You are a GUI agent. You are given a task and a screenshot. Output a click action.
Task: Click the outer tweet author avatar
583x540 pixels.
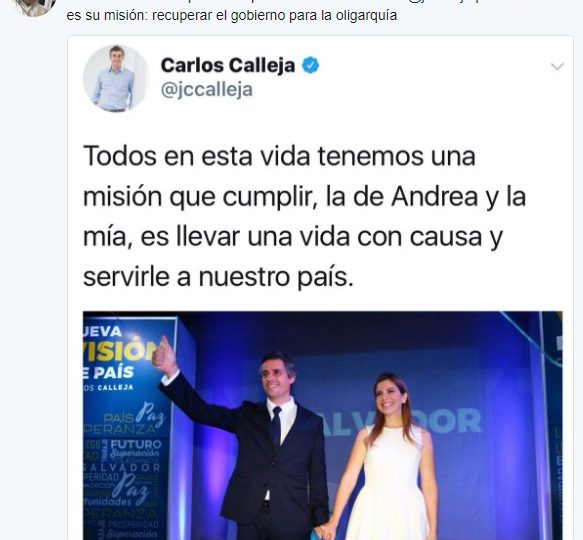pyautogui.click(x=33, y=7)
